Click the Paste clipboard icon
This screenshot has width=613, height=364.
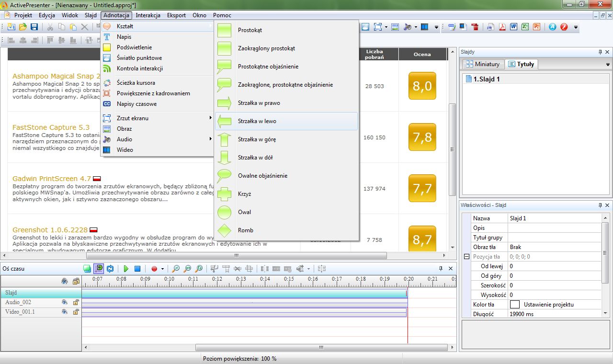(73, 27)
